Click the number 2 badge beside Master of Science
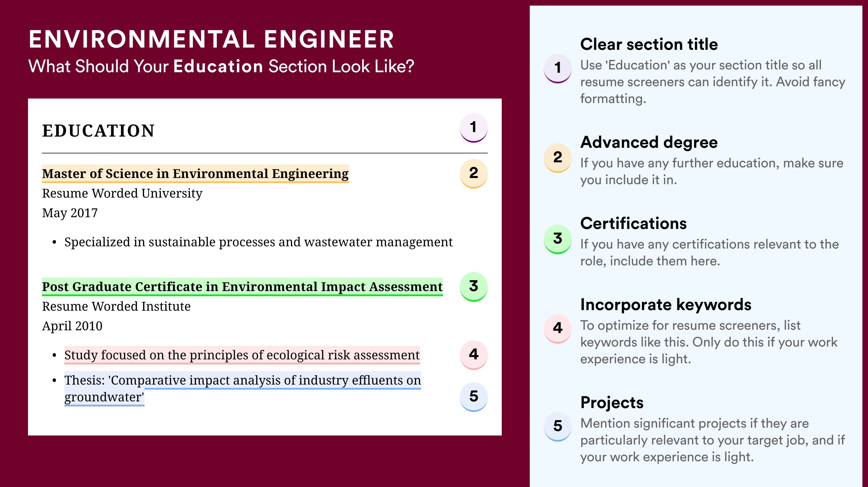This screenshot has width=868, height=487. [x=473, y=174]
